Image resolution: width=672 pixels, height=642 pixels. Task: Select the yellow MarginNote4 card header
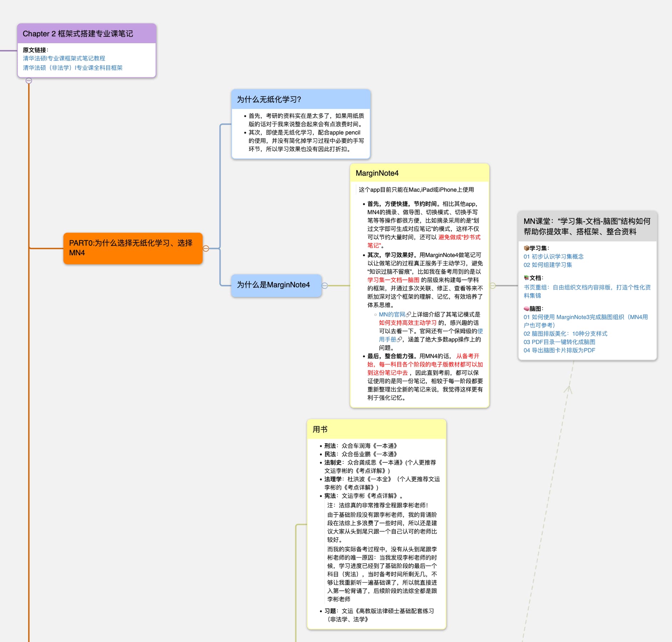tap(420, 173)
